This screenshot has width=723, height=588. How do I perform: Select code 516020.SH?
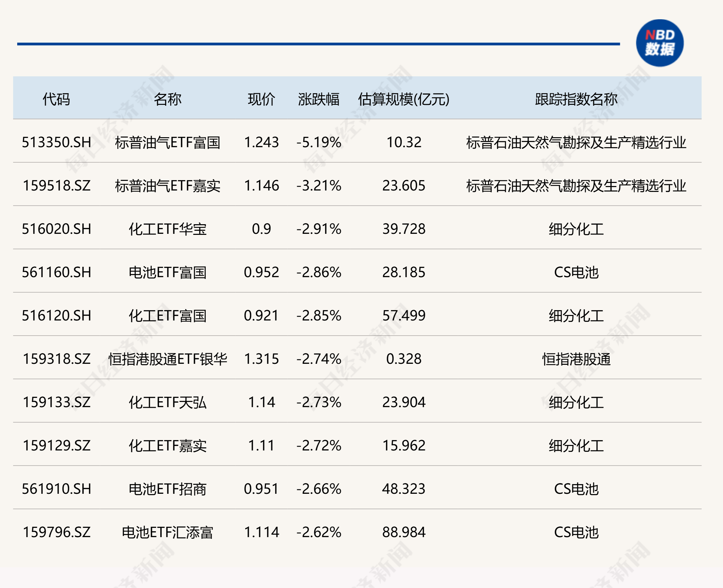pos(56,229)
